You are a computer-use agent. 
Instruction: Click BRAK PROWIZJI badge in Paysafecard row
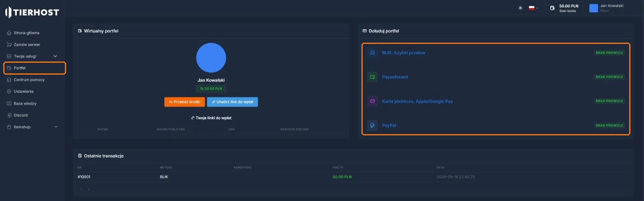pyautogui.click(x=609, y=77)
